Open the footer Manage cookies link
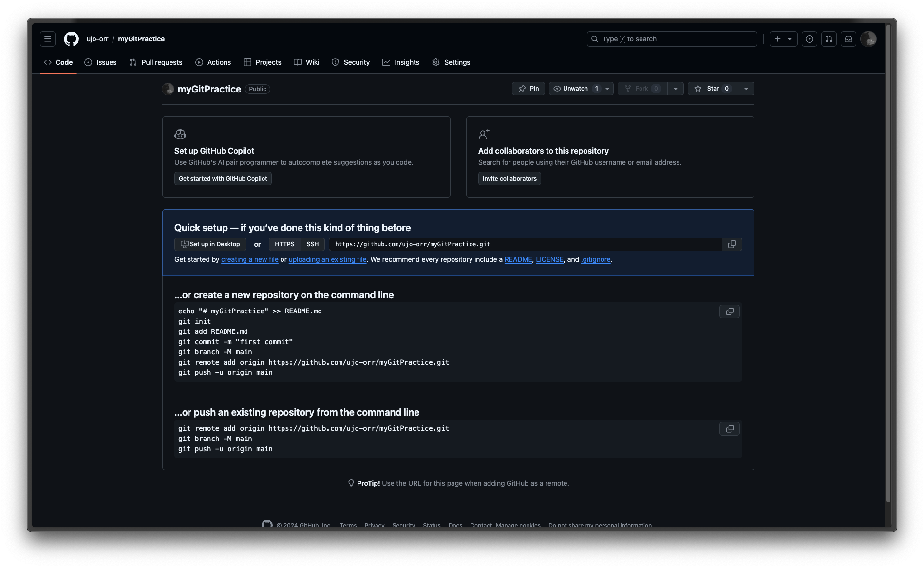The width and height of the screenshot is (924, 568). (x=518, y=525)
